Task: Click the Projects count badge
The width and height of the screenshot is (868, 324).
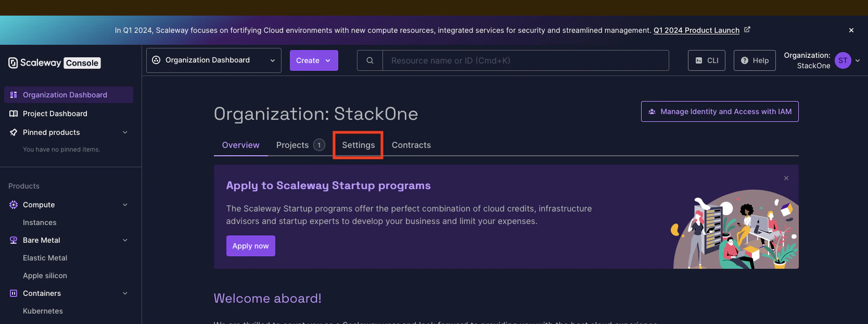Action: (319, 145)
